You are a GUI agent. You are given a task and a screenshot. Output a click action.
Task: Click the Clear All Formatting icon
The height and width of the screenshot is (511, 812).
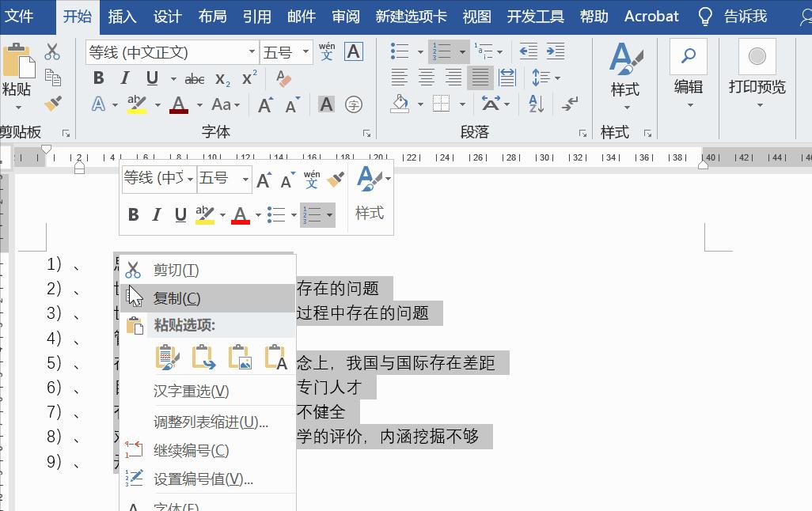click(283, 78)
